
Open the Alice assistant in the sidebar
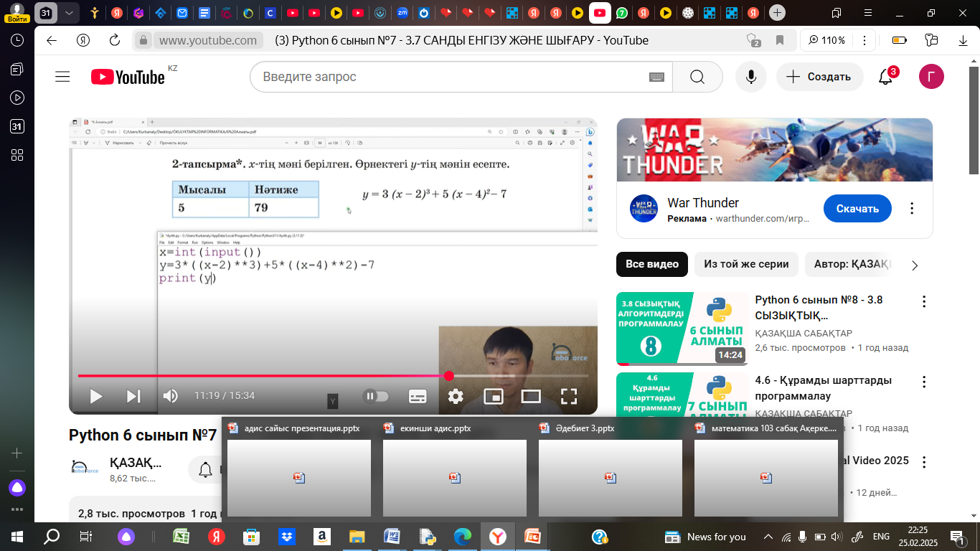pyautogui.click(x=17, y=488)
